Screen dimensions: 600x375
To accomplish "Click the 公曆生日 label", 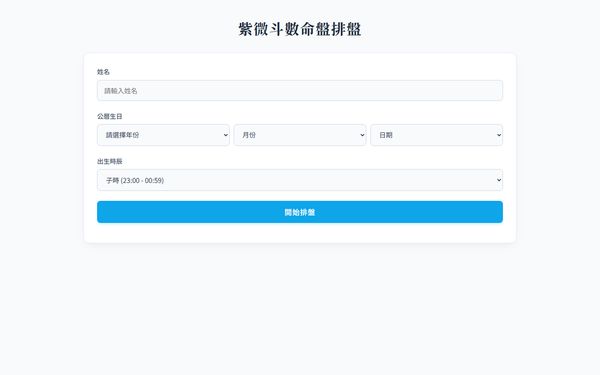I will [109, 116].
